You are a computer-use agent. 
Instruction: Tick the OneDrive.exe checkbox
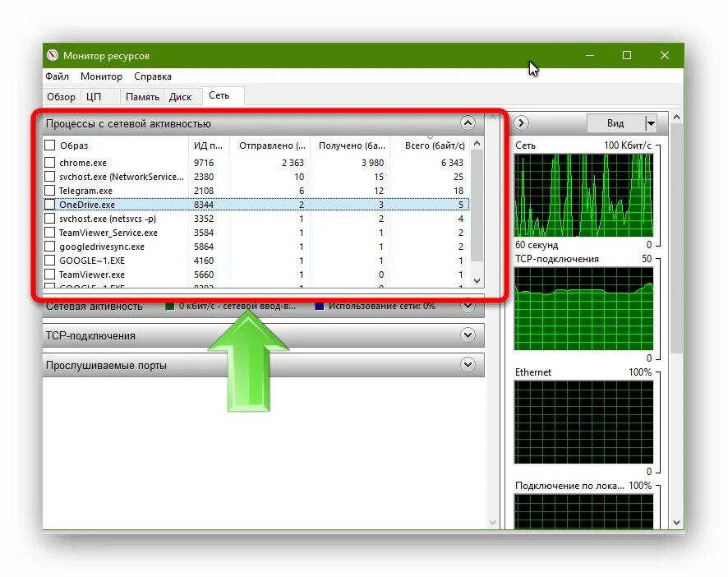(x=49, y=205)
